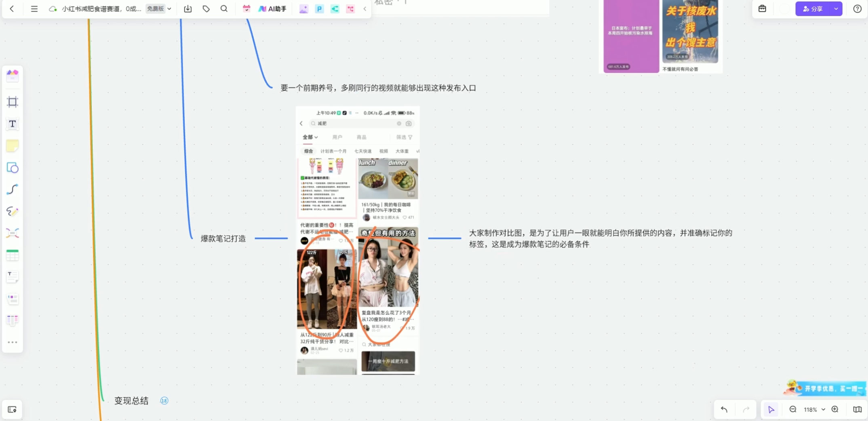The width and height of the screenshot is (868, 421).
Task: Open the minimap book icon bottom right
Action: (x=856, y=409)
